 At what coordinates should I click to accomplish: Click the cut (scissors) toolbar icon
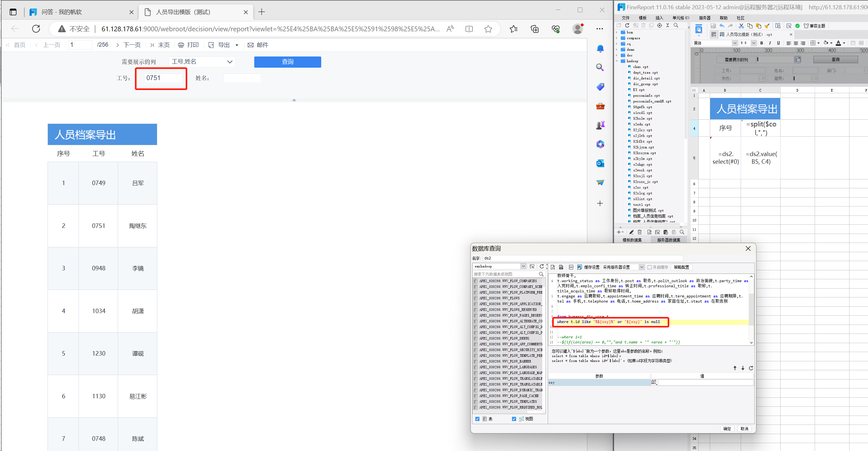tap(741, 26)
